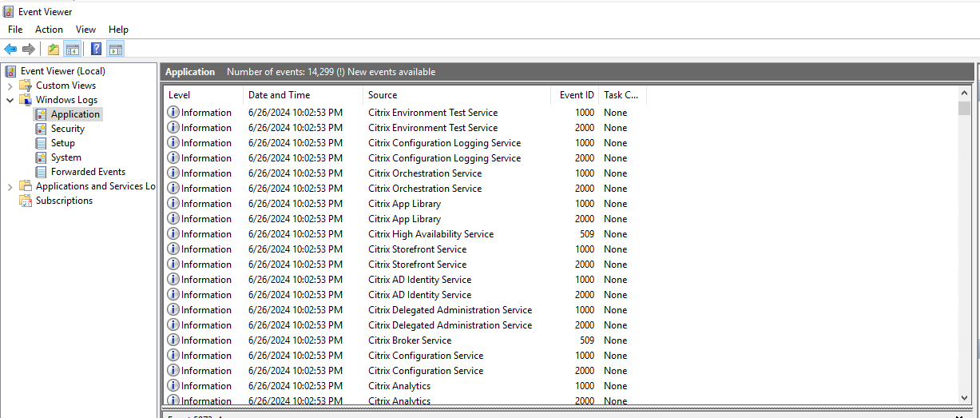Select the System log icon in tree
This screenshot has height=418, width=980.
click(x=42, y=157)
